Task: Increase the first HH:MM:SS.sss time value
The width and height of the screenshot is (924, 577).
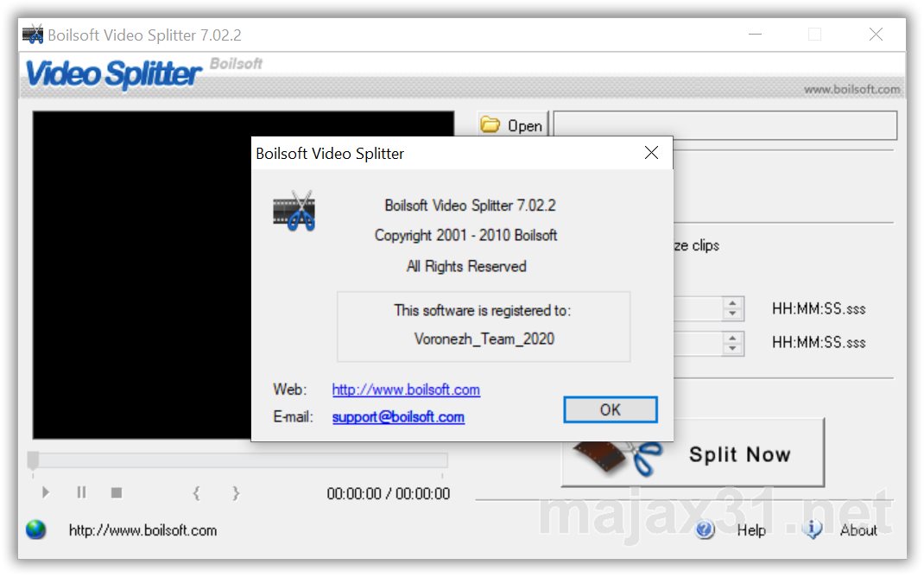Action: pos(732,303)
